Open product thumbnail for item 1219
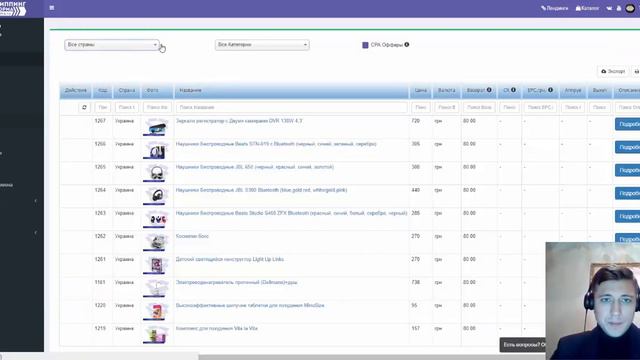This screenshot has height=360, width=640. tap(156, 334)
